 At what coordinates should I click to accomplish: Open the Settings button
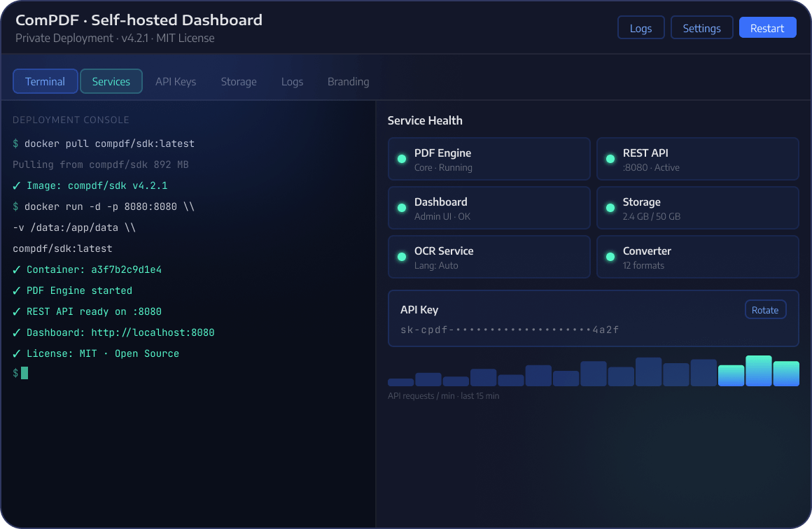(701, 28)
